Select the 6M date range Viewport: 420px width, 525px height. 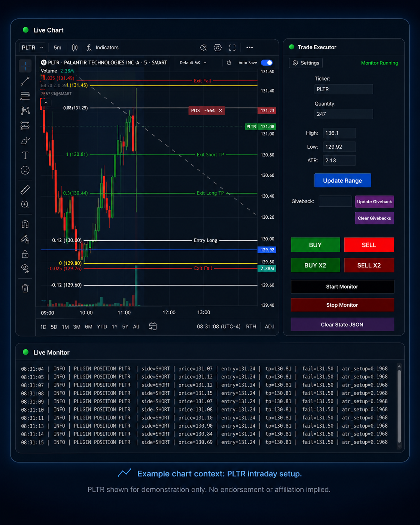tap(89, 327)
